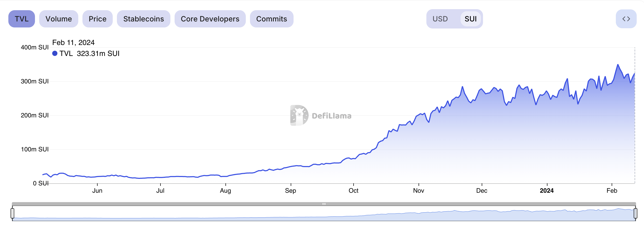Click the range slider top drag bar

point(324,204)
